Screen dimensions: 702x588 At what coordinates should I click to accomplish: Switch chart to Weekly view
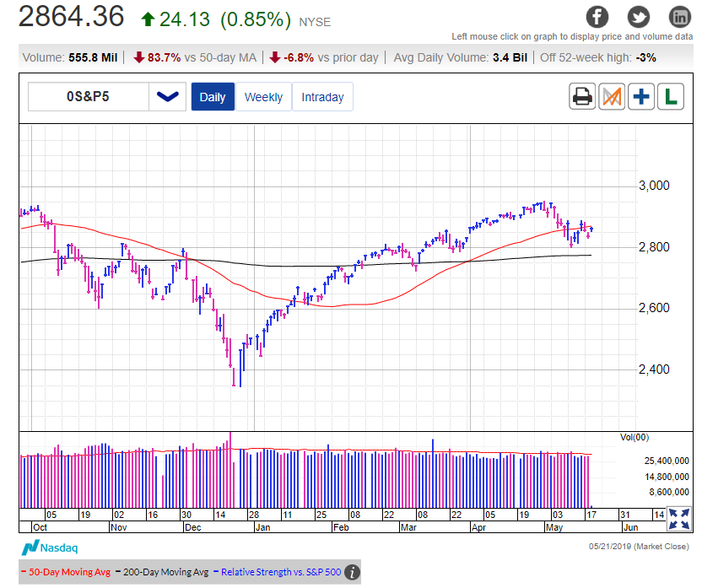tap(263, 97)
